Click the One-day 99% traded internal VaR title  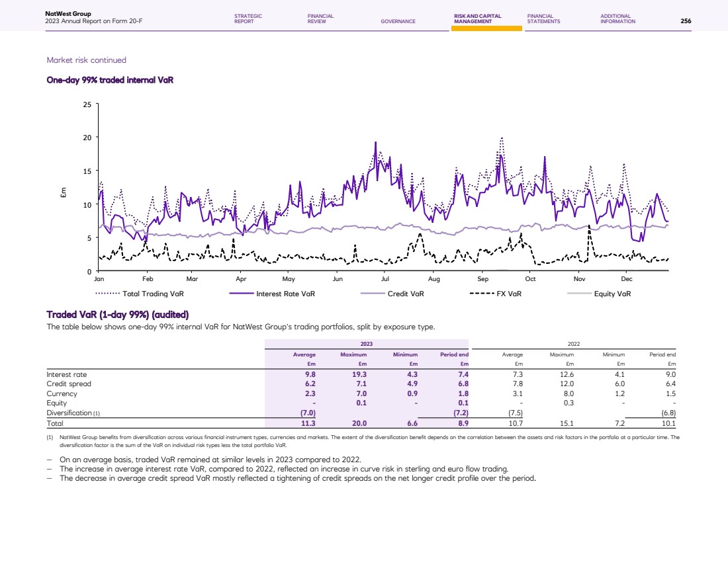click(x=110, y=79)
